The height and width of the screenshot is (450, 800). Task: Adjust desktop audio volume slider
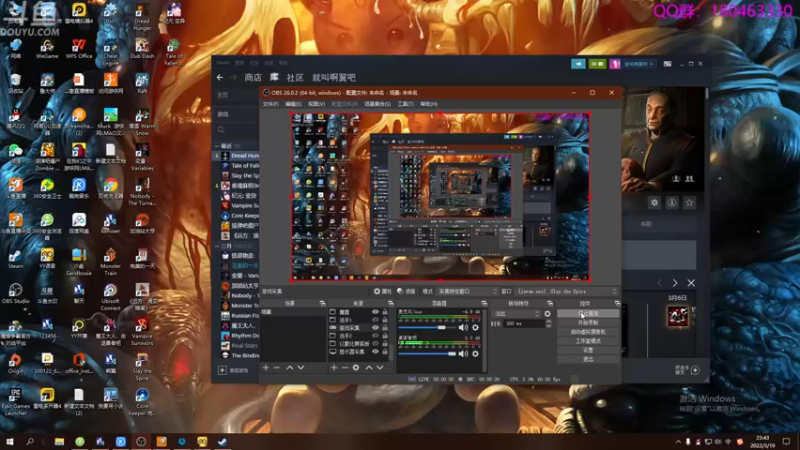point(427,354)
